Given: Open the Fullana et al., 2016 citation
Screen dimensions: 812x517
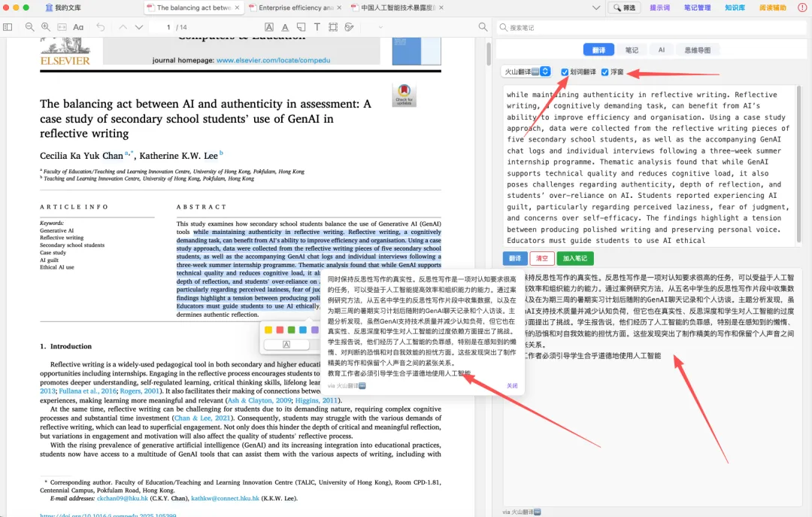Looking at the screenshot, I should [x=87, y=391].
